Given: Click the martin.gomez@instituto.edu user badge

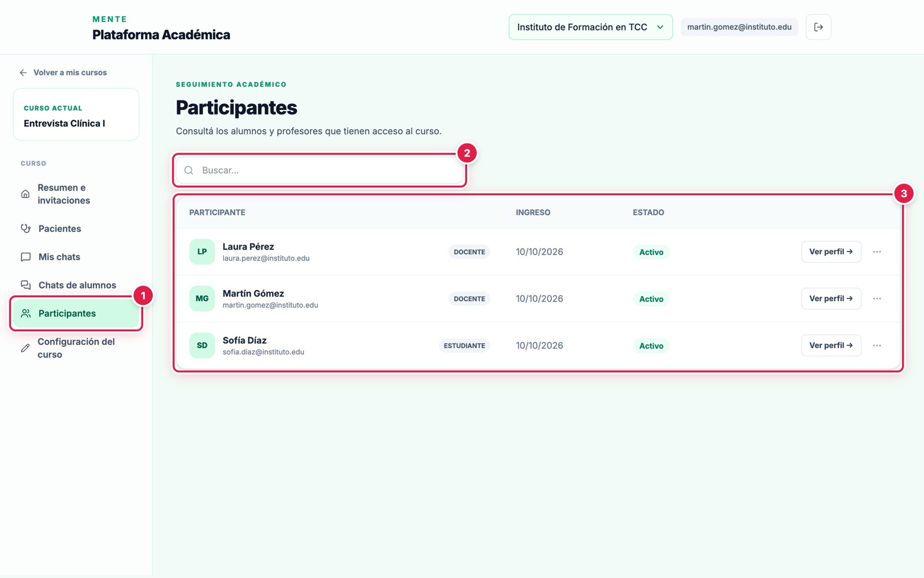Looking at the screenshot, I should pos(739,27).
